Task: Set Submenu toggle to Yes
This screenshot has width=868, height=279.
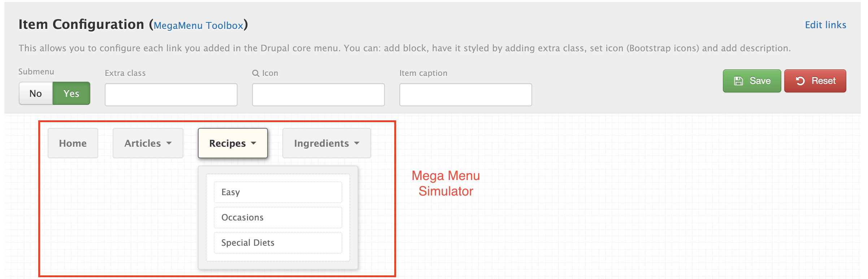Action: tap(71, 94)
